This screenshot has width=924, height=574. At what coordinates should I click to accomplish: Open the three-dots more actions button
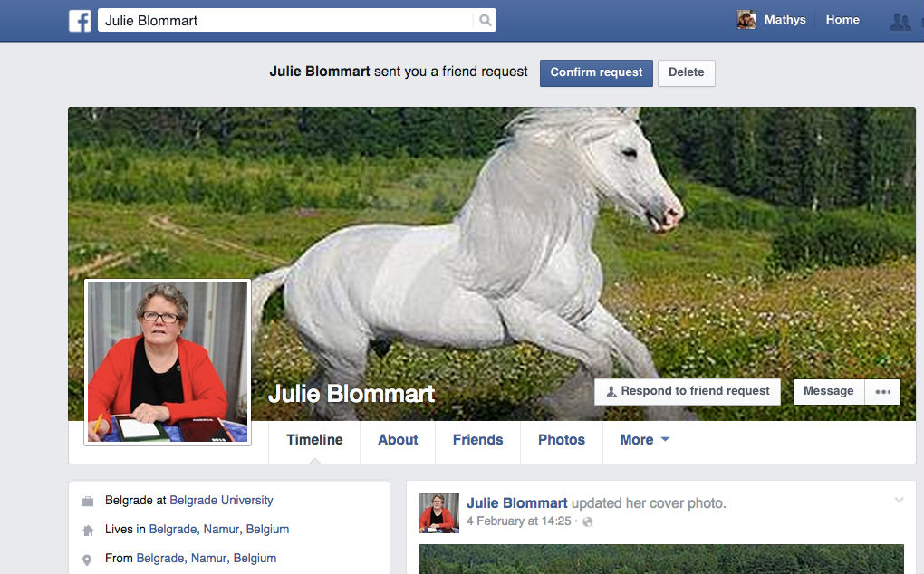pos(882,391)
